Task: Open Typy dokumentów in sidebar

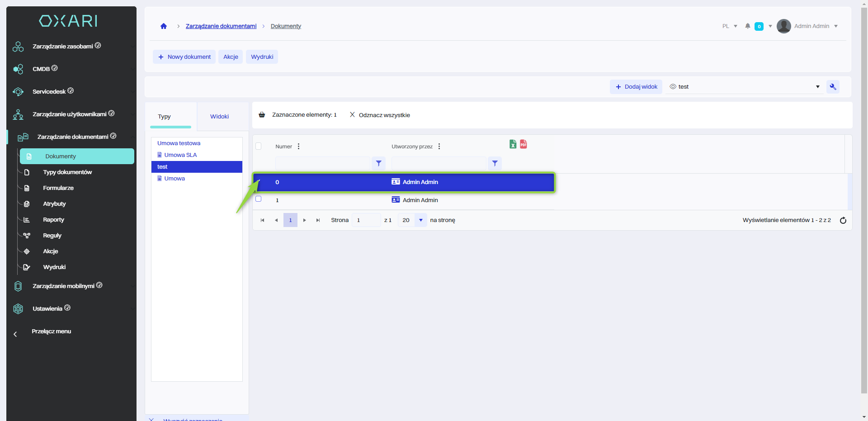Action: pos(67,172)
